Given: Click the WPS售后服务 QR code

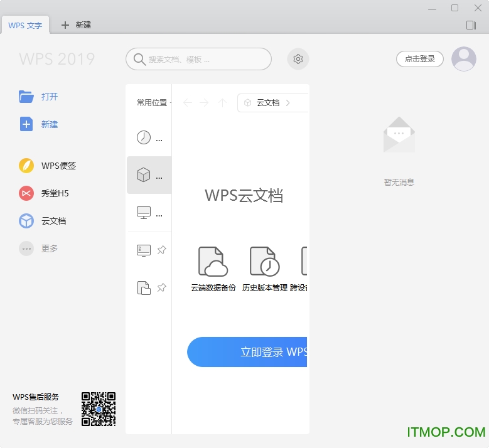Looking at the screenshot, I should pos(99,409).
